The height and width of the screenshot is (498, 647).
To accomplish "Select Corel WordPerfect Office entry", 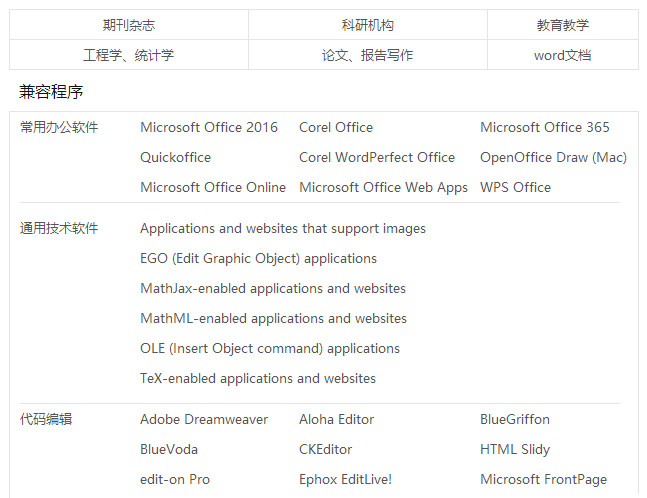I will (x=377, y=157).
